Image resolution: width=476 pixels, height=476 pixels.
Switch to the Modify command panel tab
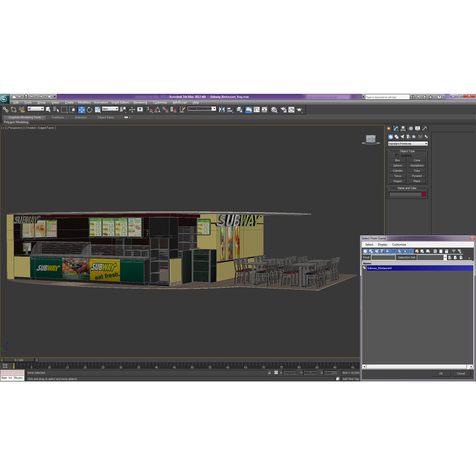(396, 129)
